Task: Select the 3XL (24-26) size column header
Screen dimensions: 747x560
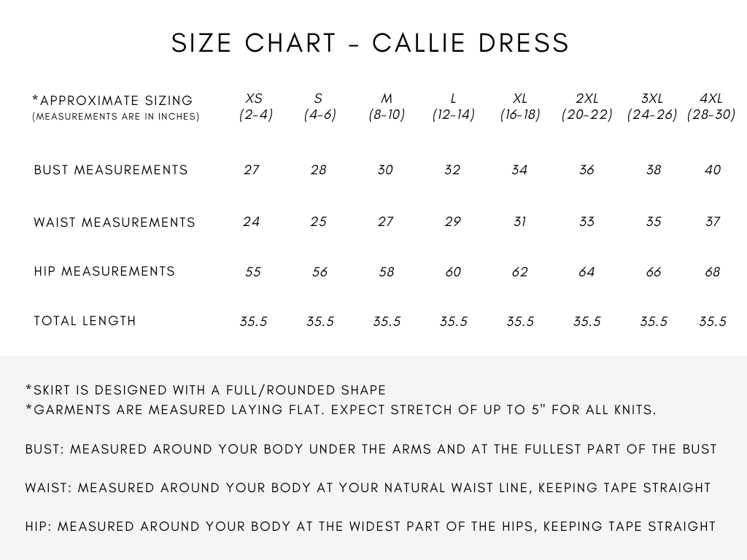Action: coord(652,106)
